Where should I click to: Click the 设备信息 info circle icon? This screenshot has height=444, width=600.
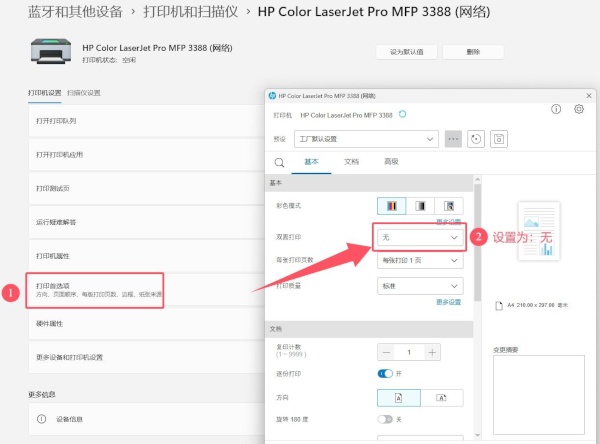click(x=41, y=419)
